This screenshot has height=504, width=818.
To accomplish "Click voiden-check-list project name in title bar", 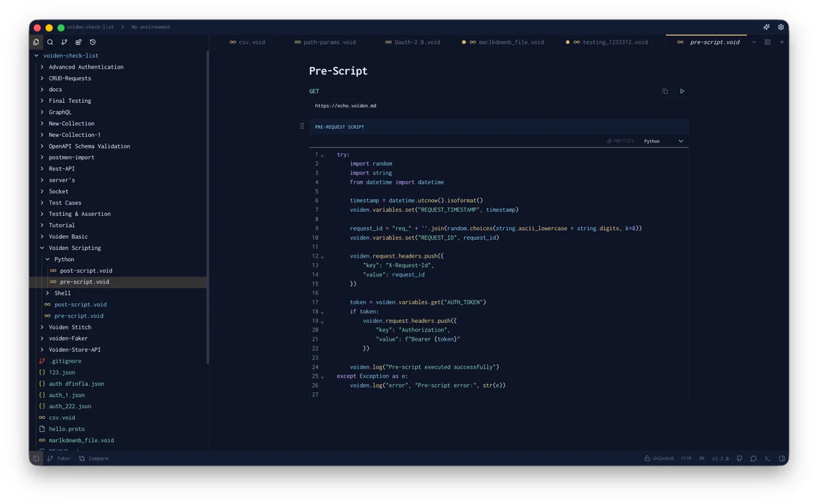I will (x=90, y=27).
